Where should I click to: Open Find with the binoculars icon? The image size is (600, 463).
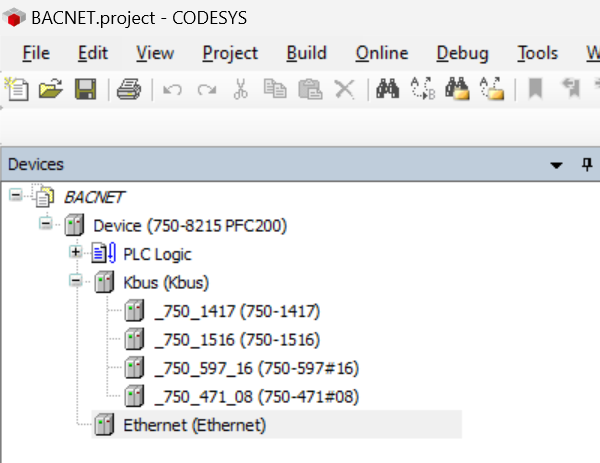click(x=387, y=88)
